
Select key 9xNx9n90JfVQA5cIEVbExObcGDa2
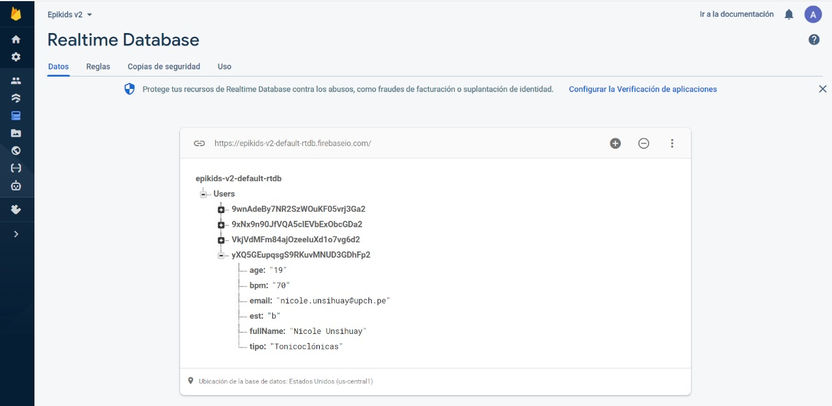(x=297, y=224)
